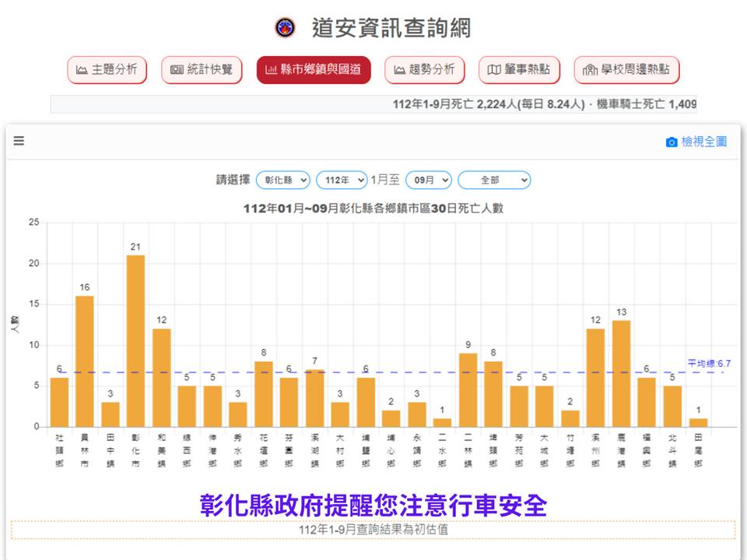The height and width of the screenshot is (560, 747).
Task: Expand the 全部 category dropdown
Action: pos(494,180)
